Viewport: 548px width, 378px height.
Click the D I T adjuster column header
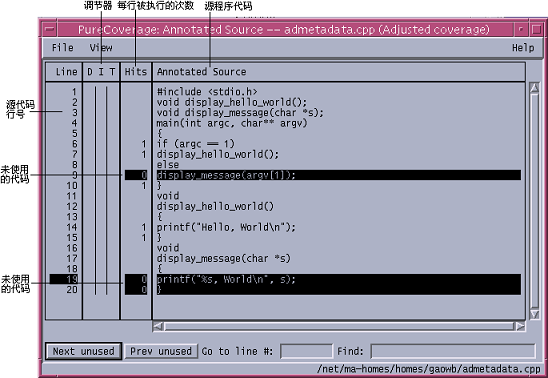[101, 72]
